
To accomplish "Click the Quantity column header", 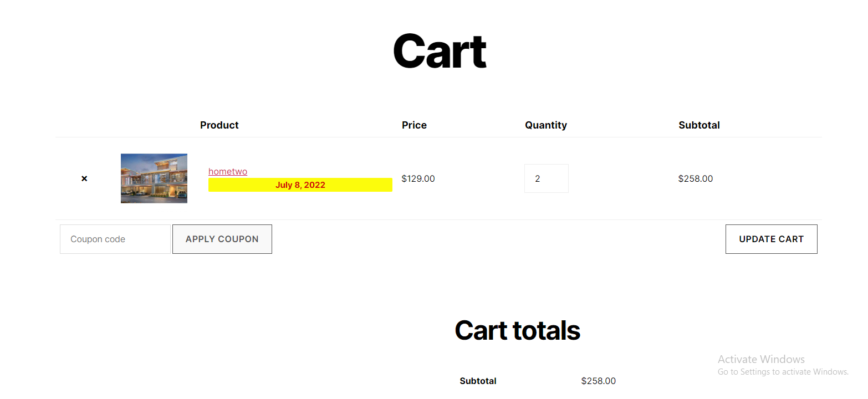I will (546, 125).
